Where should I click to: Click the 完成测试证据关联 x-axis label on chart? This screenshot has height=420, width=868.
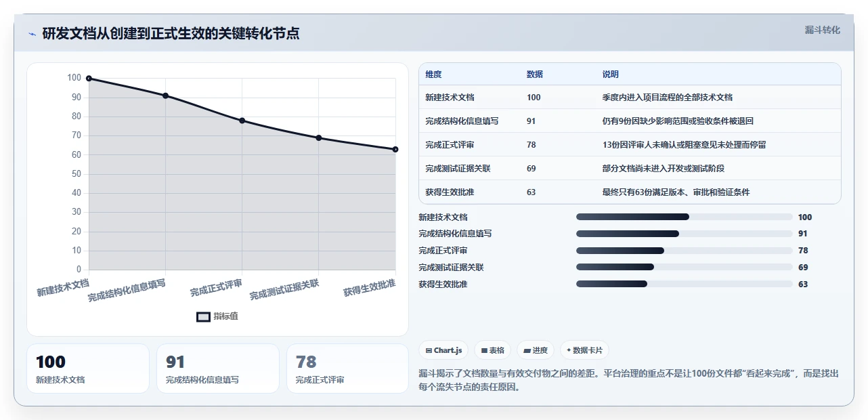[x=284, y=289]
